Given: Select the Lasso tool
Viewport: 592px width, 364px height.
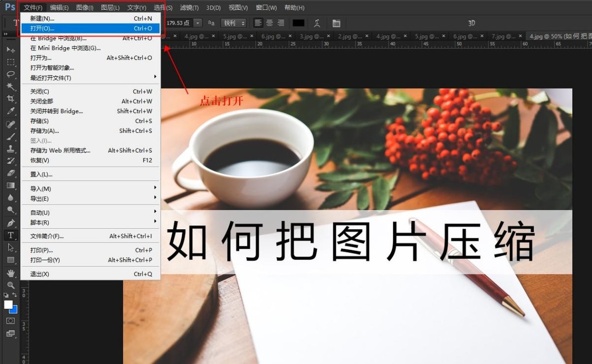Looking at the screenshot, I should tap(11, 74).
